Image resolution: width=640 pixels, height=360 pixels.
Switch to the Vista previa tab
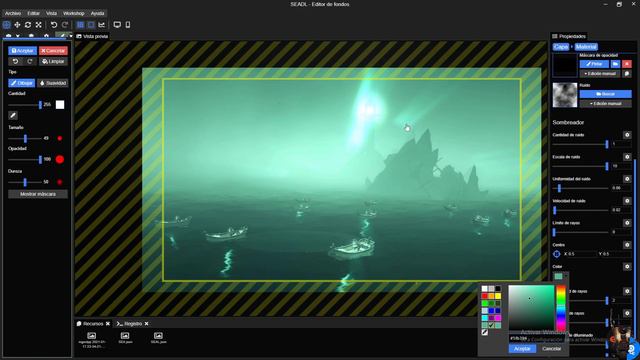[x=92, y=36]
